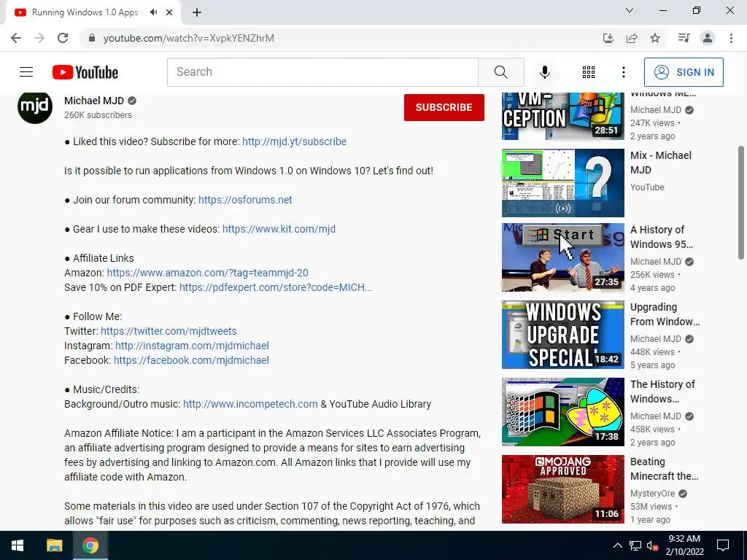Open the kit.com/mjd gear link
This screenshot has width=747, height=560.
click(x=279, y=229)
